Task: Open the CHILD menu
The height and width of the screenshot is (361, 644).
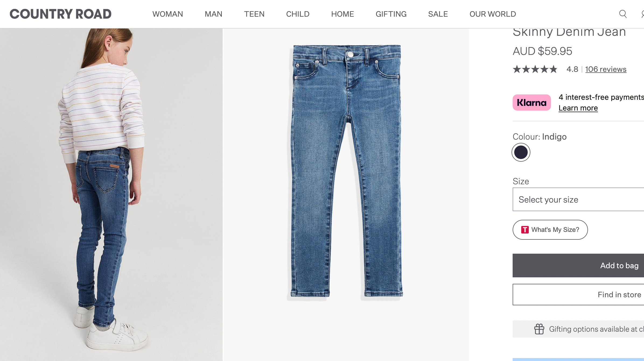Action: pos(298,14)
